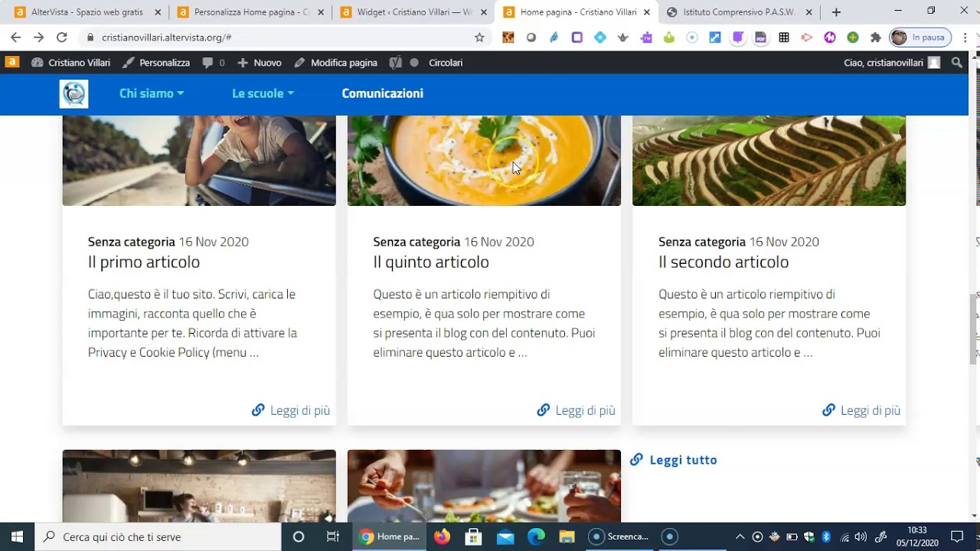Click the black grid extension icon
Image resolution: width=980 pixels, height=551 pixels.
pyautogui.click(x=784, y=37)
